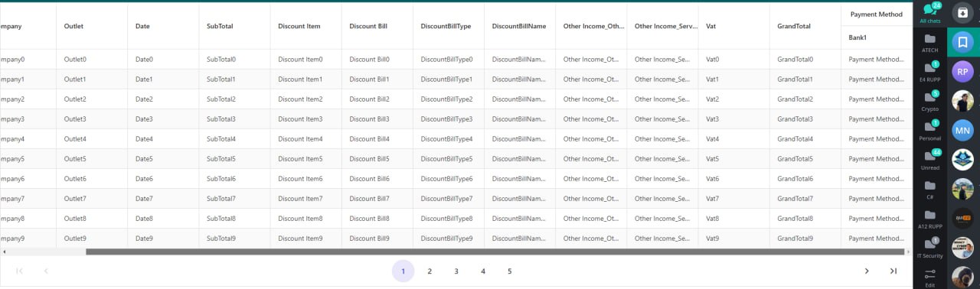Image resolution: width=980 pixels, height=289 pixels.
Task: Click the Edit folders icon
Action: pos(929,278)
